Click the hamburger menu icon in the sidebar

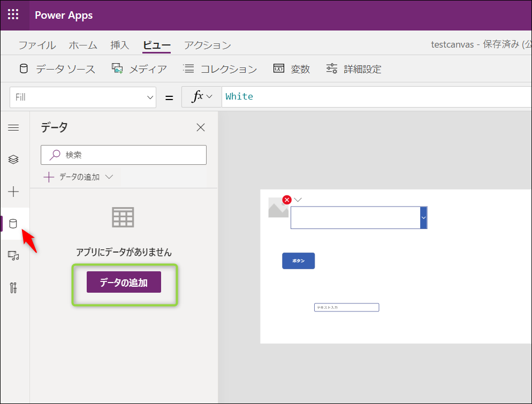pyautogui.click(x=13, y=127)
